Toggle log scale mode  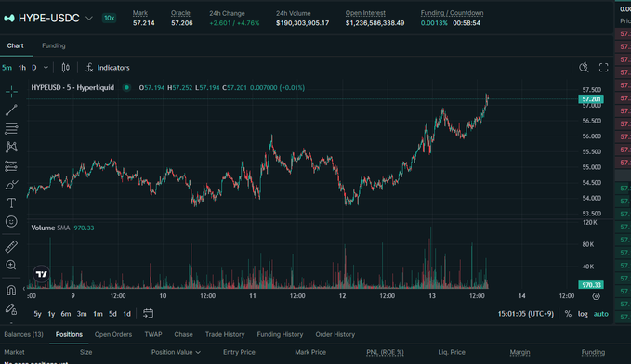point(583,314)
